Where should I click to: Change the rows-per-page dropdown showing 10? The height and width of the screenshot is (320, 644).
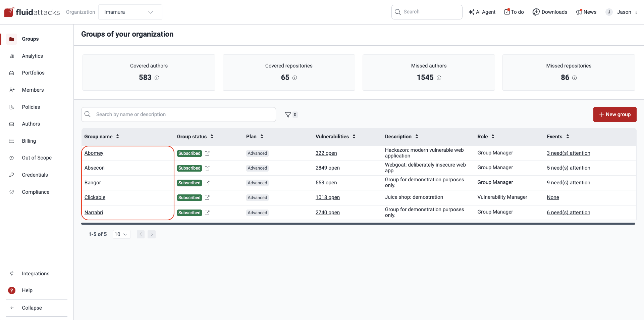click(x=121, y=234)
